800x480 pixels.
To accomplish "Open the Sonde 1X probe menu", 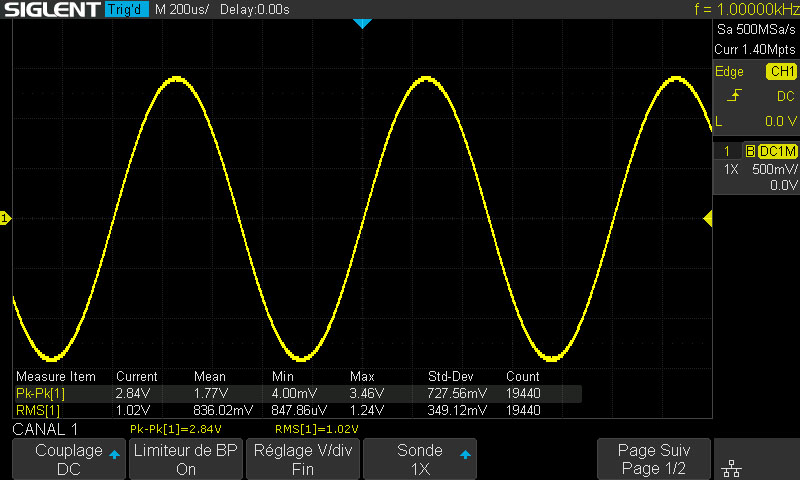I will point(419,459).
